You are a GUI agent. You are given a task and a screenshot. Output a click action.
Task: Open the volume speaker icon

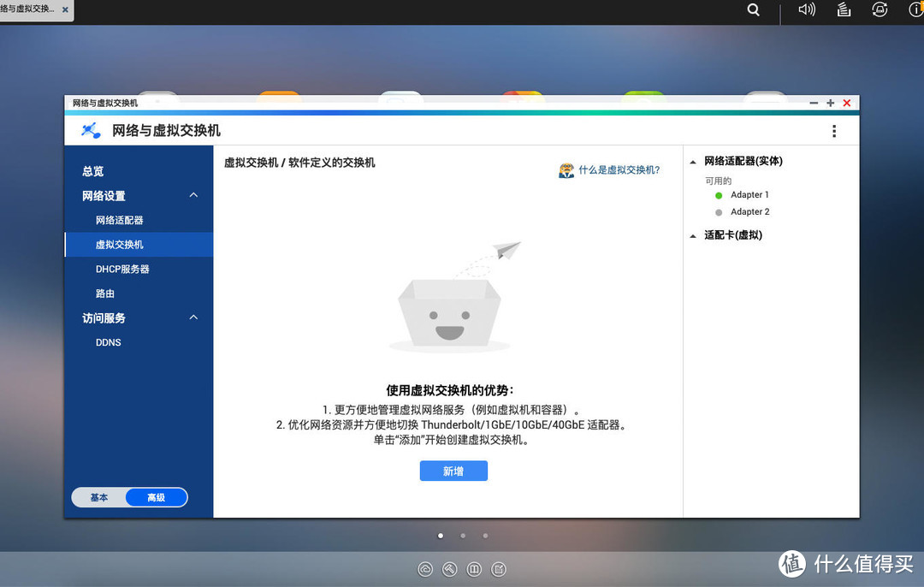[x=807, y=9]
